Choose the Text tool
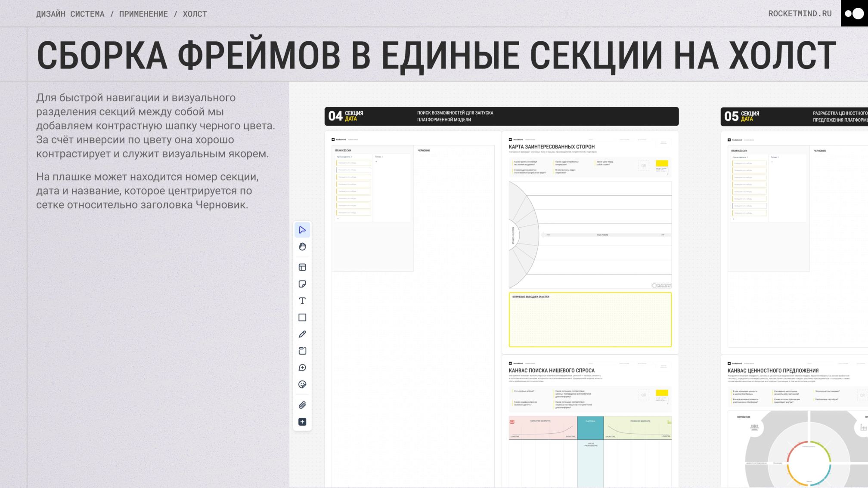This screenshot has width=868, height=488. [302, 301]
